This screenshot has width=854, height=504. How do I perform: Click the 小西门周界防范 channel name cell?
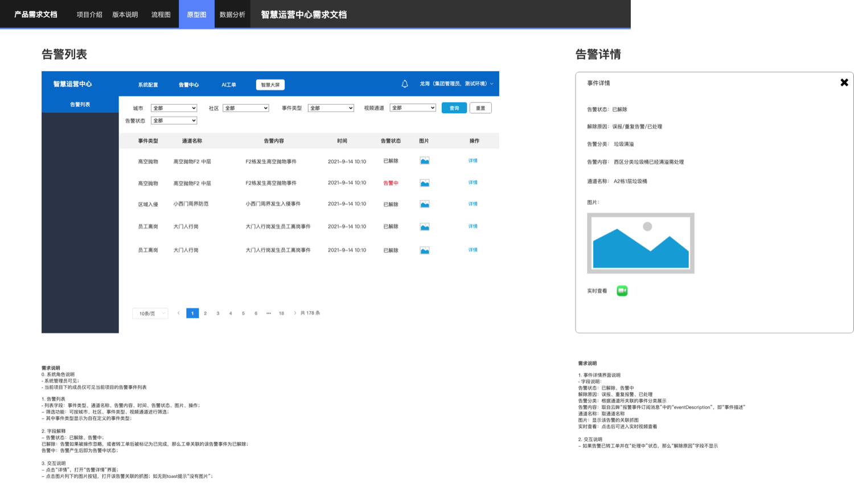click(x=191, y=204)
